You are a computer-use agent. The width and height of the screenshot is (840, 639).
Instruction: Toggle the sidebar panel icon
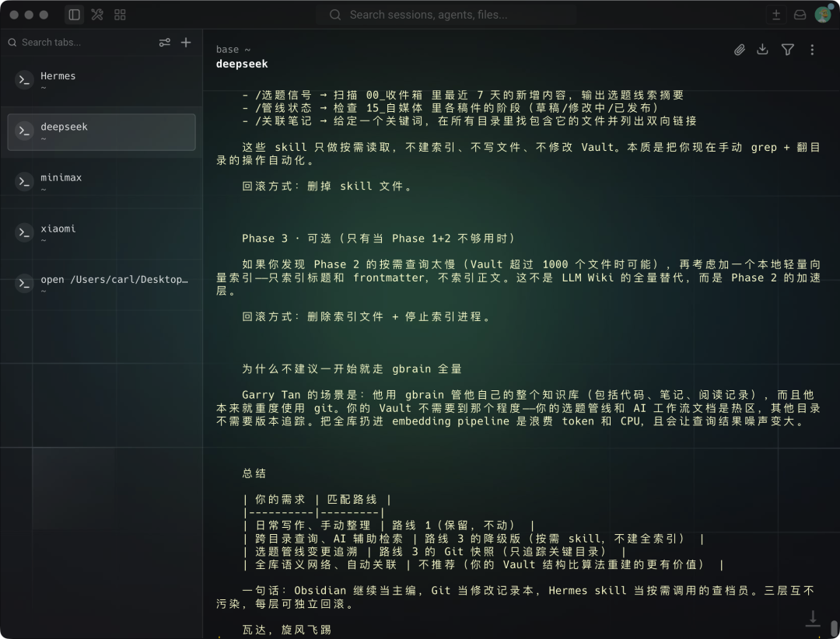75,15
